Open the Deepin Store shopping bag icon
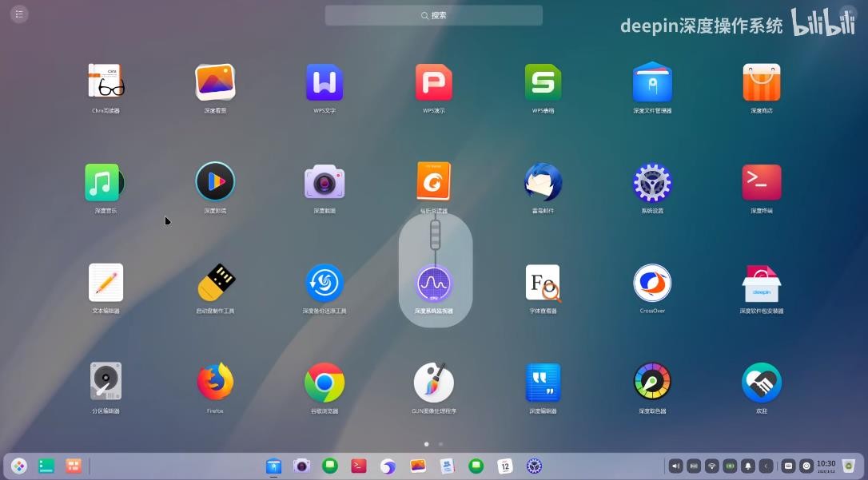Viewport: 868px width, 480px height. click(x=762, y=82)
